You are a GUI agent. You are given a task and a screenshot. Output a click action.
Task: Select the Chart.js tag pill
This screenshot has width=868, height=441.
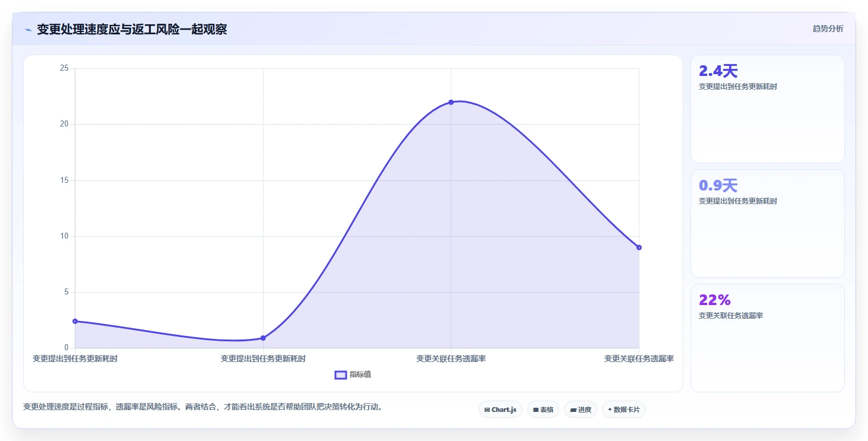click(x=500, y=410)
